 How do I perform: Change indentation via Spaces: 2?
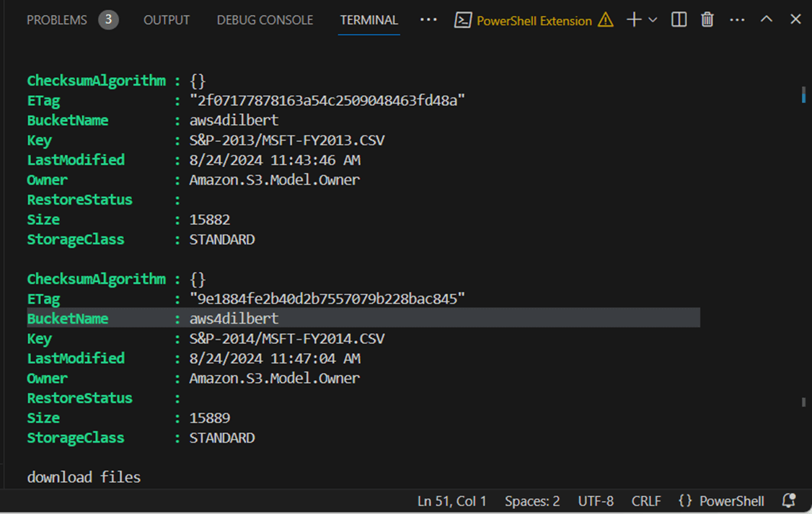[532, 501]
